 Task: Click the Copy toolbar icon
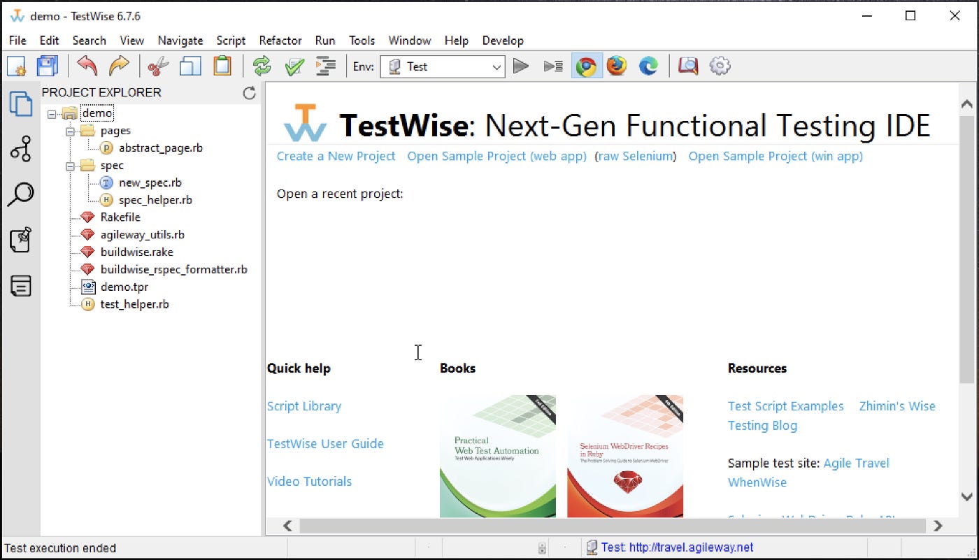[190, 66]
